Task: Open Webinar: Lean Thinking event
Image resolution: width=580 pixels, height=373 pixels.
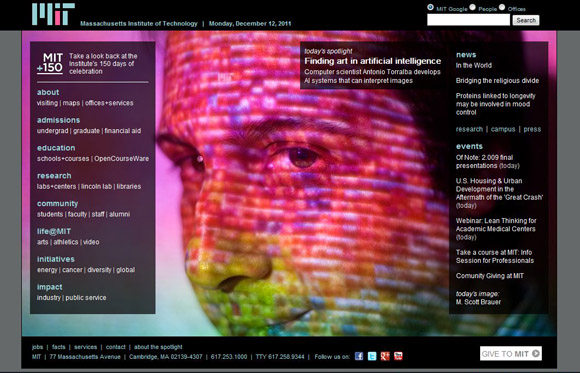Action: pyautogui.click(x=496, y=229)
